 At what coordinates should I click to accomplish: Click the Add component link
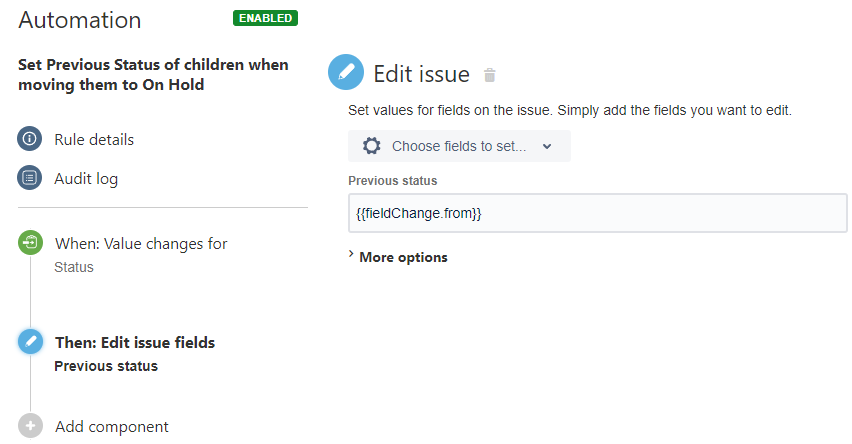112,427
